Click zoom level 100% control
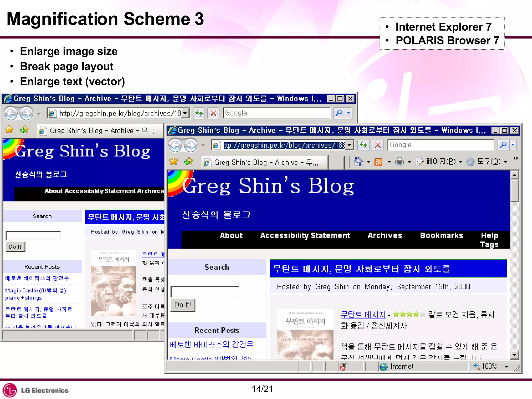 pyautogui.click(x=486, y=367)
